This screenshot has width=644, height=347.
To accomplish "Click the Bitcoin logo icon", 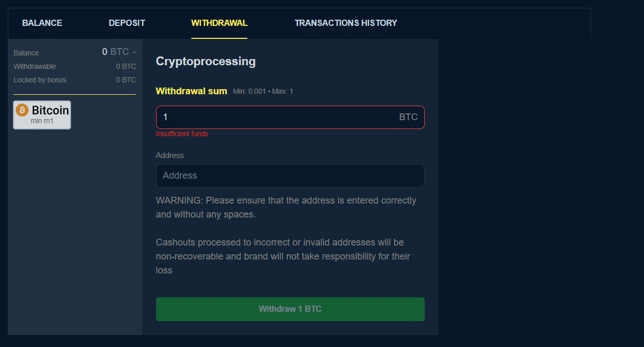I will point(21,110).
